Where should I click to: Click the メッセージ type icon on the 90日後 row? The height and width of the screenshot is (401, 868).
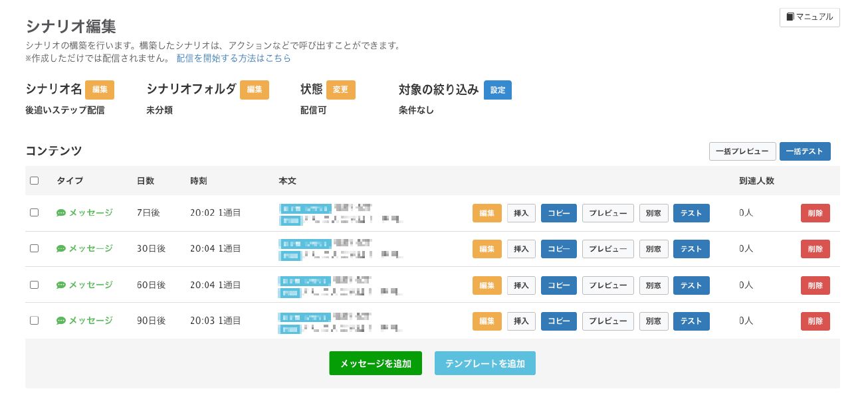coord(61,321)
